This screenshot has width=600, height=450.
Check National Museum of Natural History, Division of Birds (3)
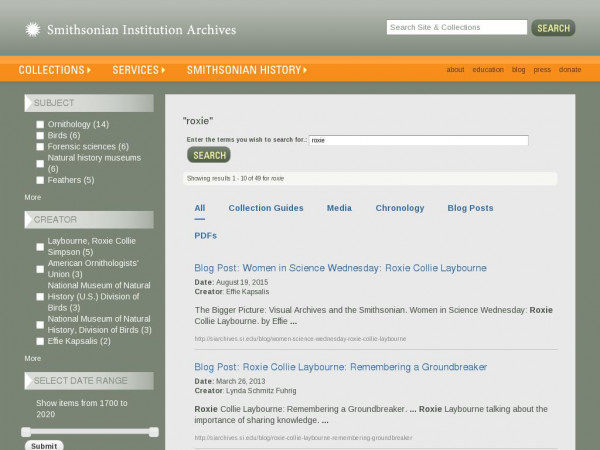click(x=40, y=324)
